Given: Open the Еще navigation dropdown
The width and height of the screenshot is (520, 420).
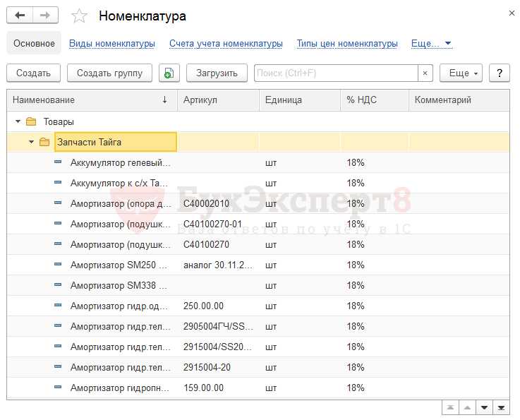Looking at the screenshot, I should (x=431, y=44).
